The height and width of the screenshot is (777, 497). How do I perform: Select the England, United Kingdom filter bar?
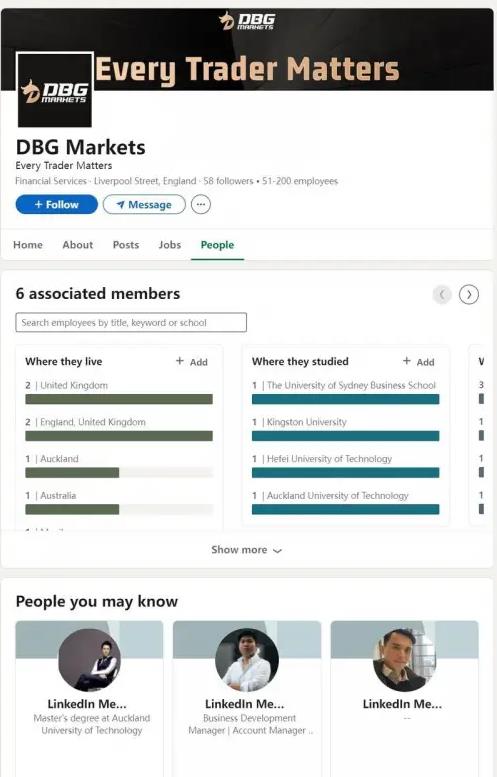point(119,436)
